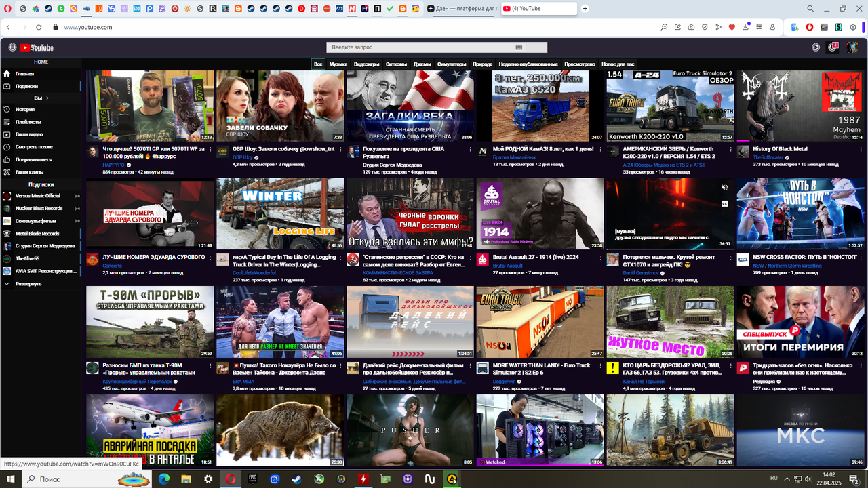Click the heart bookmark icon in address bar

732,27
